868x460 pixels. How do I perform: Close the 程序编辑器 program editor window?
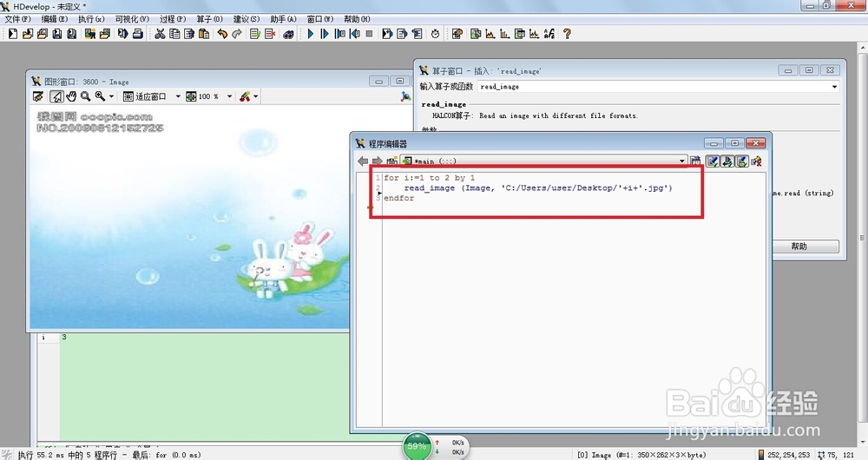(x=756, y=143)
